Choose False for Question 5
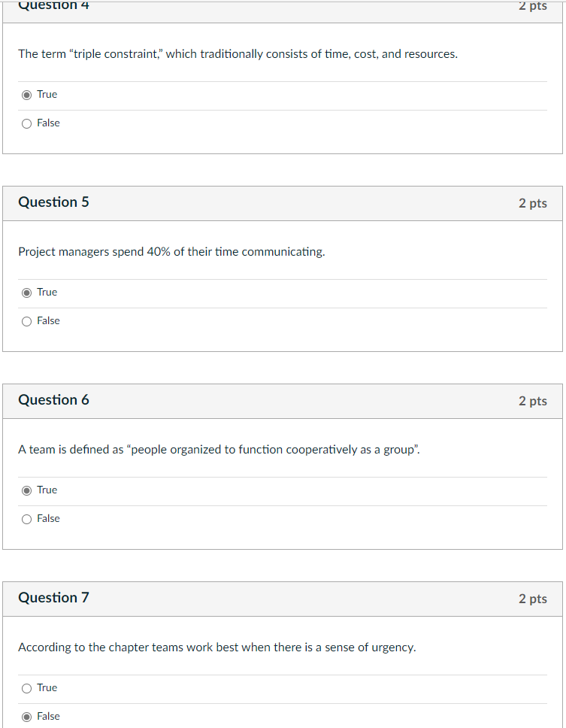This screenshot has width=566, height=728. (x=26, y=320)
